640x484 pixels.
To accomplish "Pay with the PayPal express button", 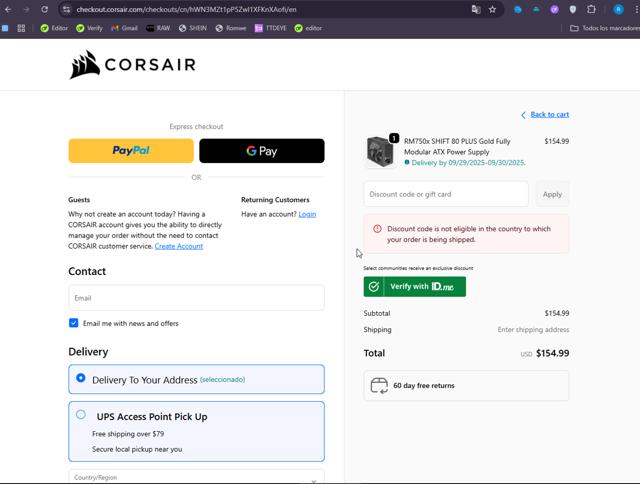I will tap(131, 151).
